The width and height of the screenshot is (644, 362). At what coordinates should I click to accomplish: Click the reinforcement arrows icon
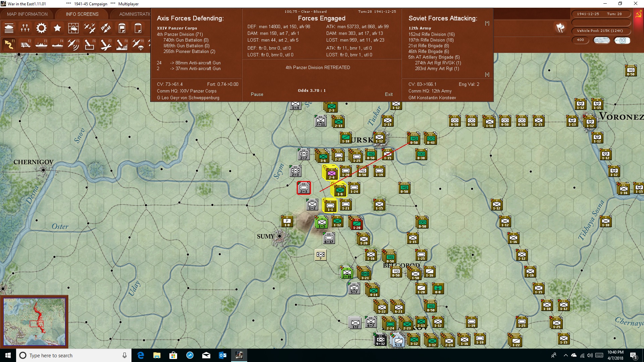click(106, 28)
